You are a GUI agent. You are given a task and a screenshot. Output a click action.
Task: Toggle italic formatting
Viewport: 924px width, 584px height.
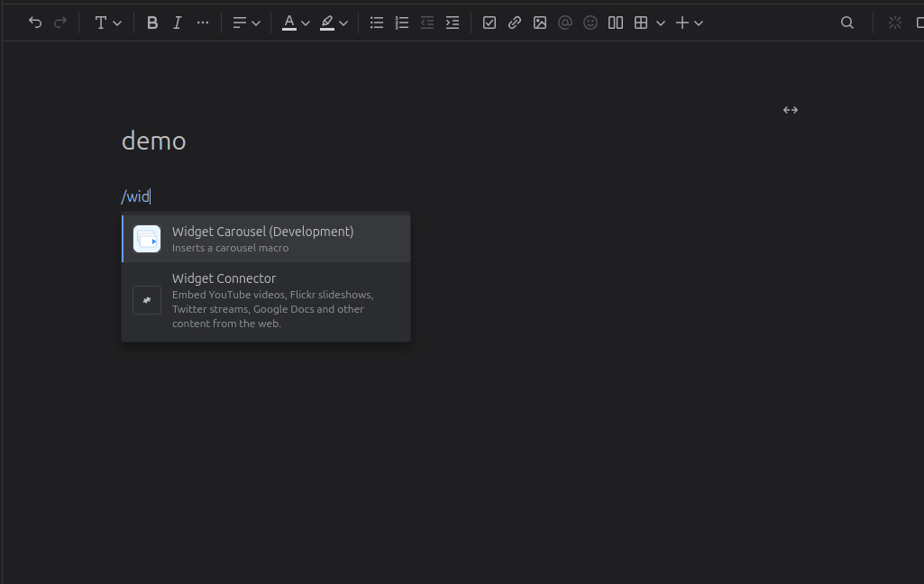click(177, 23)
